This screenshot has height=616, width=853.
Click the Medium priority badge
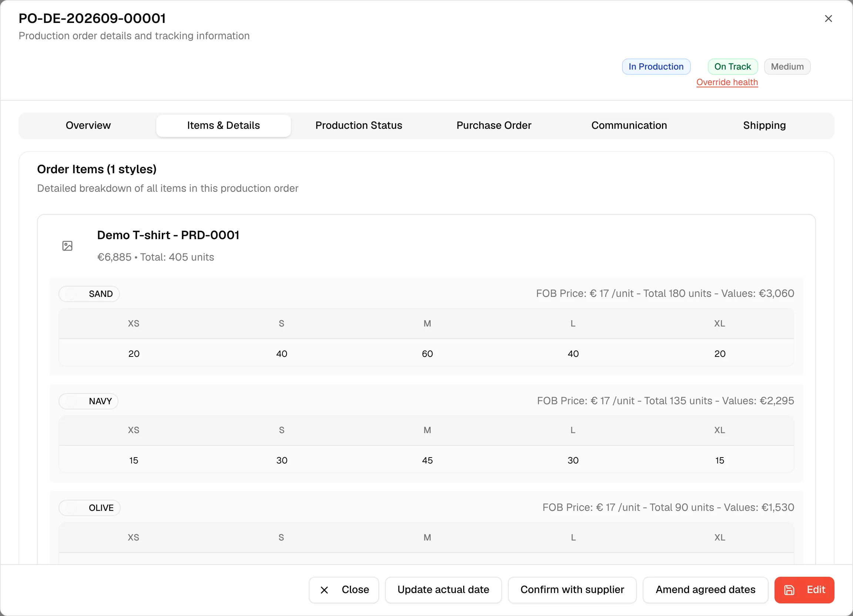[787, 67]
